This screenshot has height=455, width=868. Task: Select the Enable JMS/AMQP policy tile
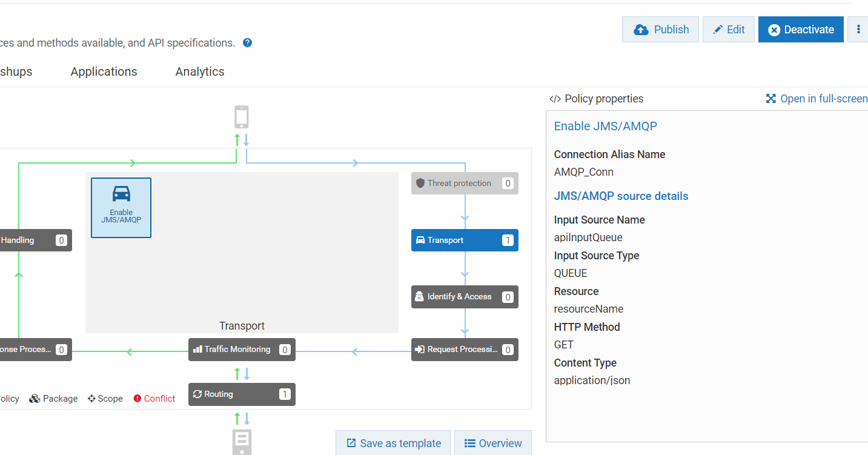coord(121,208)
